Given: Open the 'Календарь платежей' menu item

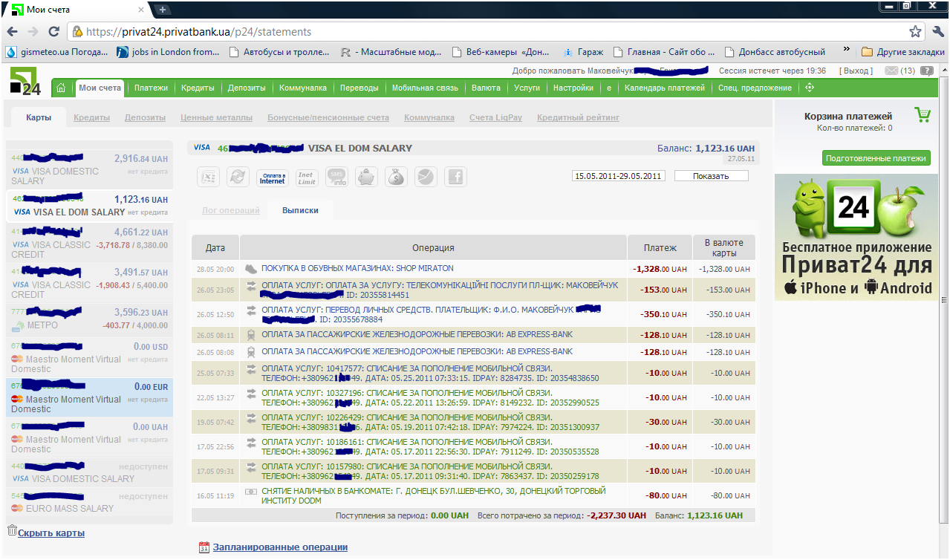Looking at the screenshot, I should (x=665, y=88).
